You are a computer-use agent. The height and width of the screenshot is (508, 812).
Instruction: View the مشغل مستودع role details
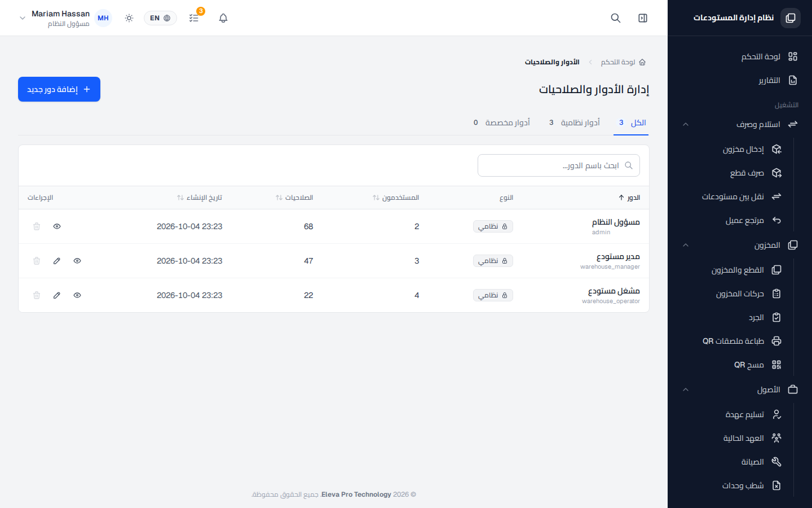(x=77, y=295)
